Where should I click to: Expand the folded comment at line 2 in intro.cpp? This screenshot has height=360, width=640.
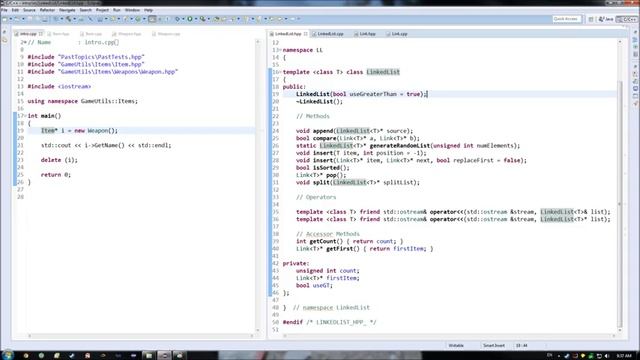pos(25,42)
